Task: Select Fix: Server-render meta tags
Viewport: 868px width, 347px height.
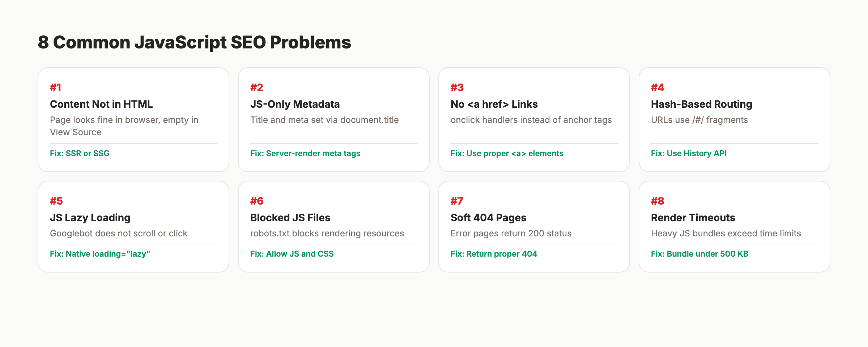Action: [x=305, y=153]
